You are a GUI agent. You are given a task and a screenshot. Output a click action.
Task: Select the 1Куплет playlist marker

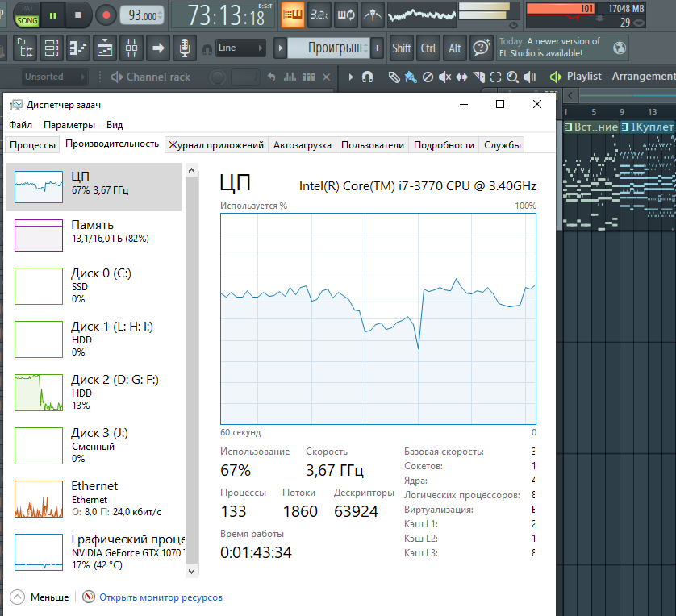coord(647,127)
